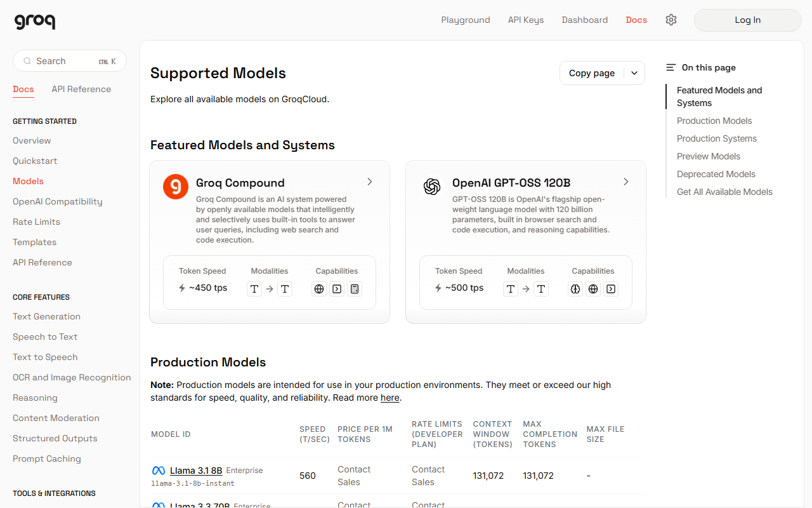Open Prompt Caching sidebar page
Screen dimensions: 812x508
click(47, 458)
